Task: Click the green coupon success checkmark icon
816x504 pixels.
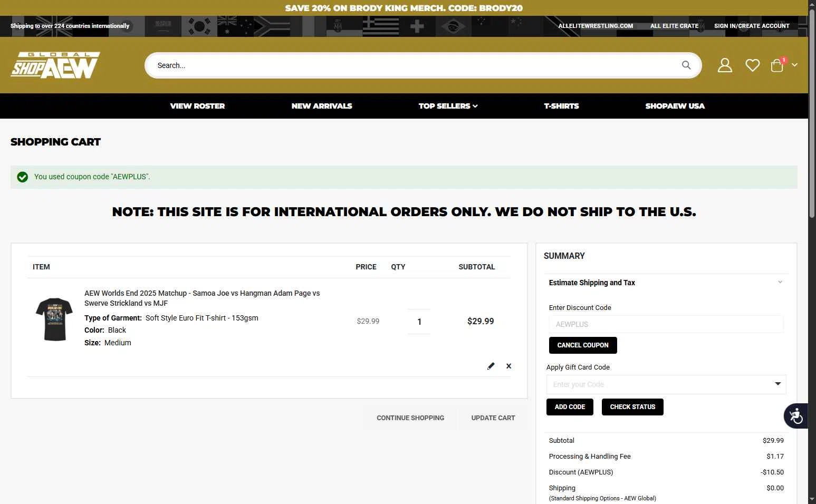Action: point(22,177)
